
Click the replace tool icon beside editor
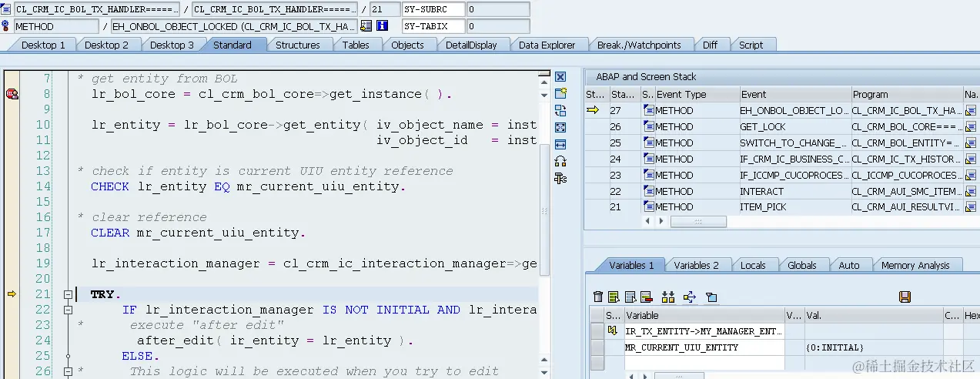tap(560, 110)
